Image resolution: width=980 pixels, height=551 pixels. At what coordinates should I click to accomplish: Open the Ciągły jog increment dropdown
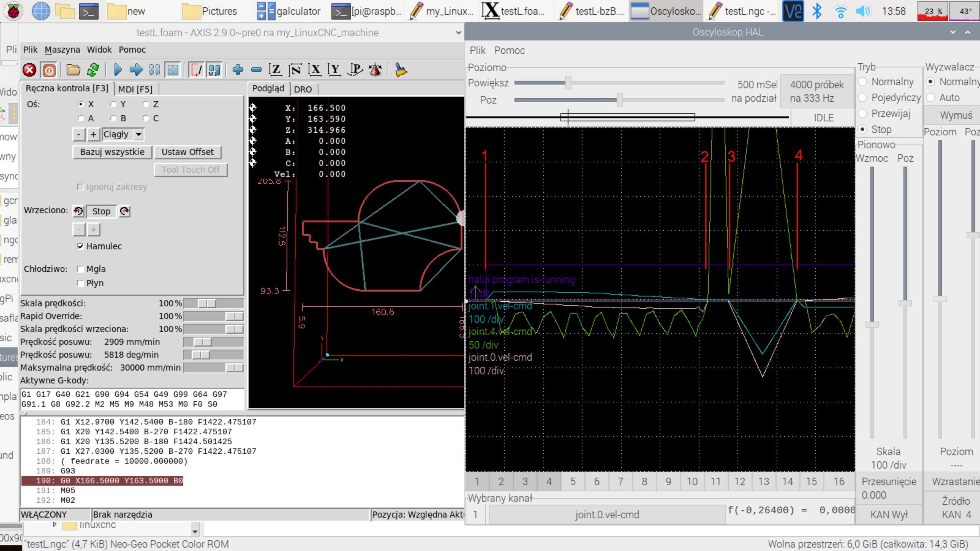(x=139, y=134)
